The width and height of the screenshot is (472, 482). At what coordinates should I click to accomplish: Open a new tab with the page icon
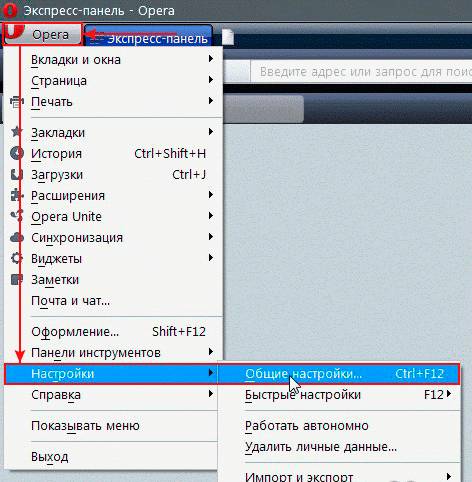coord(228,37)
